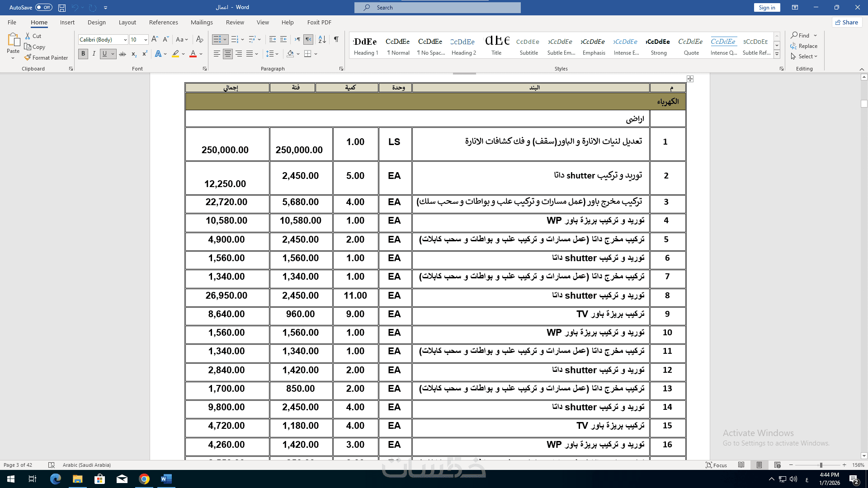This screenshot has height=488, width=868.
Task: Apply the red font color
Action: 193,54
